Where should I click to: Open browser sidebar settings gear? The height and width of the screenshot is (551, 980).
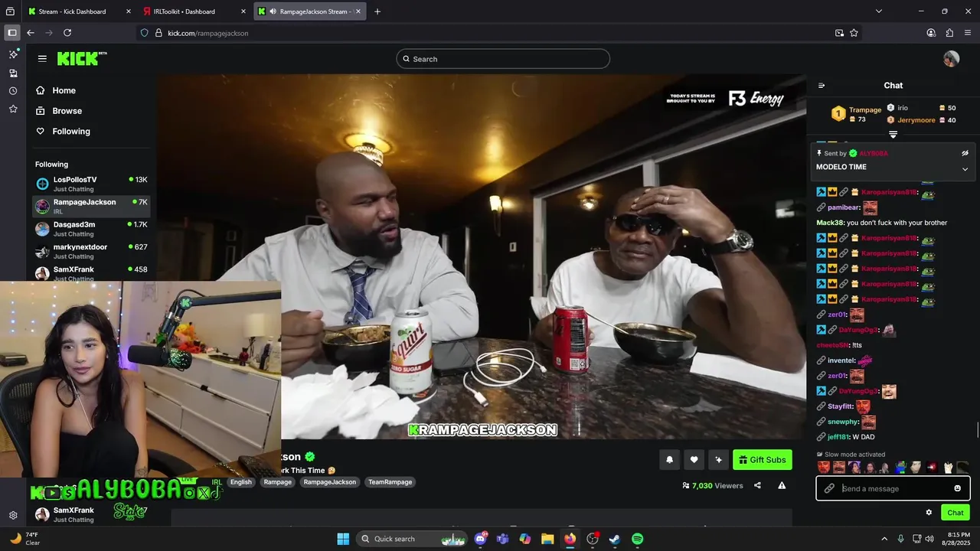point(13,515)
